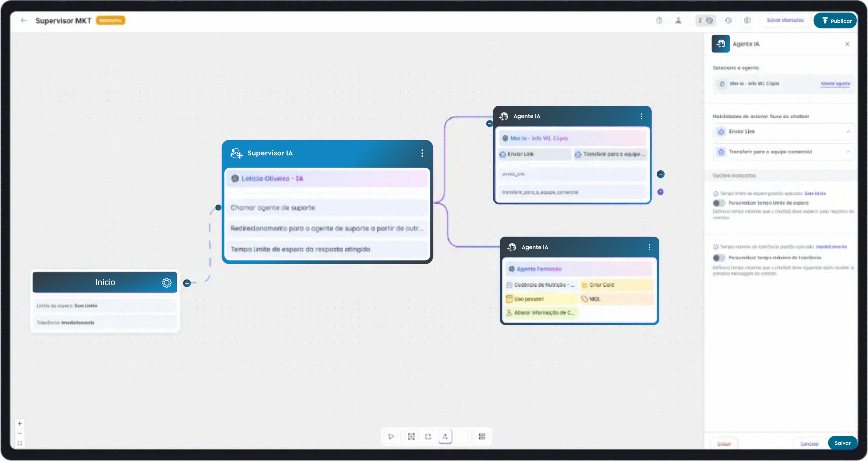Click the plus connector beside Início
The height and width of the screenshot is (461, 868).
[x=187, y=283]
